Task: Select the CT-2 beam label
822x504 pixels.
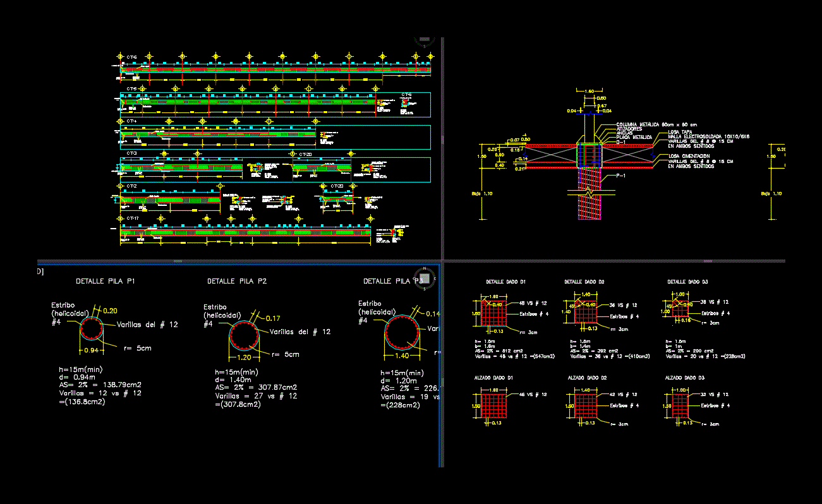Action: point(131,186)
